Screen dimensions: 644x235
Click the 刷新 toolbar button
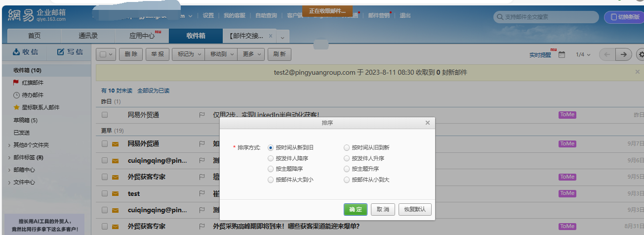click(280, 54)
